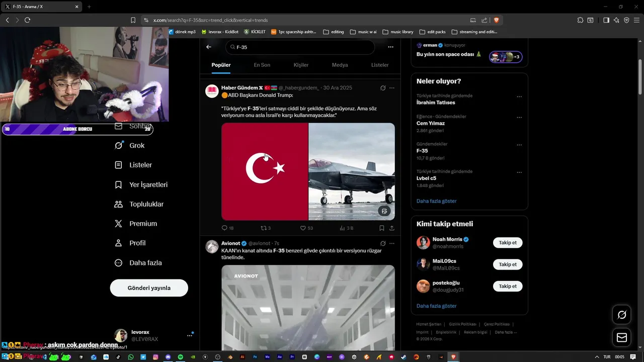Open Brave Leo AI sparkle icon

(616, 20)
